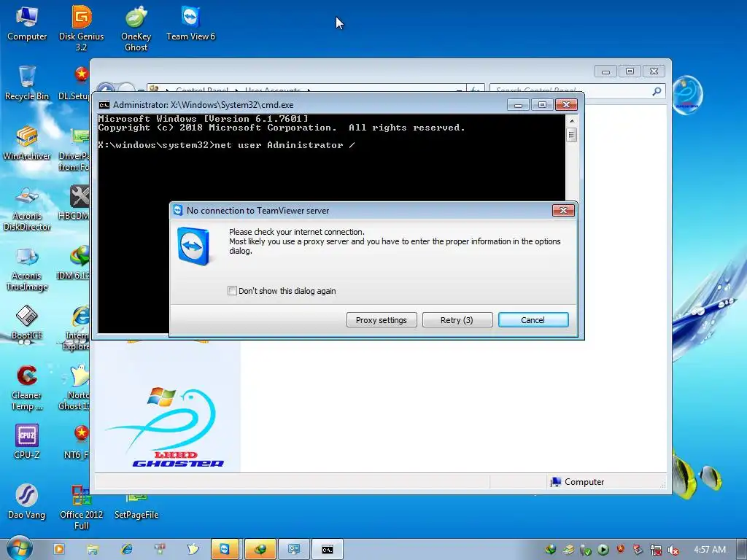
Task: Select the Cleaner Temp desktop icon
Action: point(27,388)
